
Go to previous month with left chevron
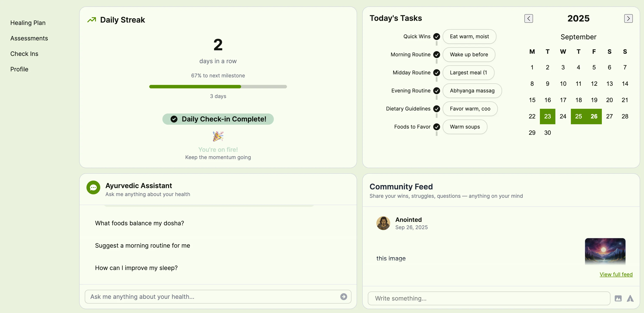click(528, 18)
